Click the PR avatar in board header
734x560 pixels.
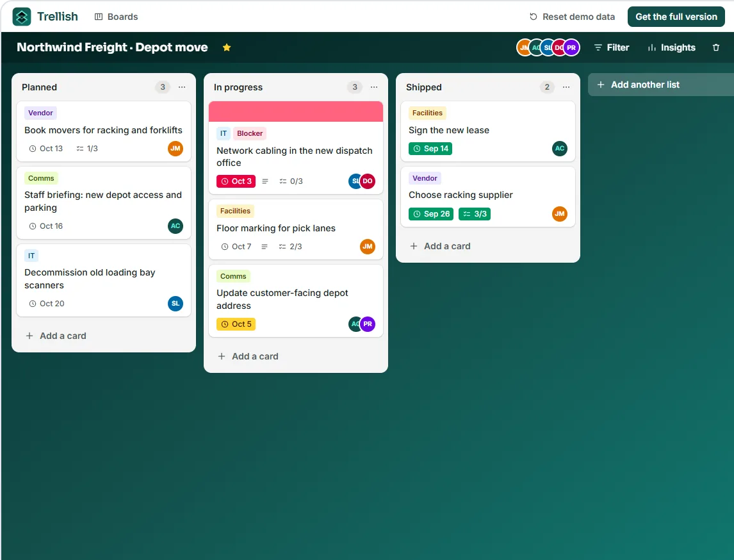[571, 47]
